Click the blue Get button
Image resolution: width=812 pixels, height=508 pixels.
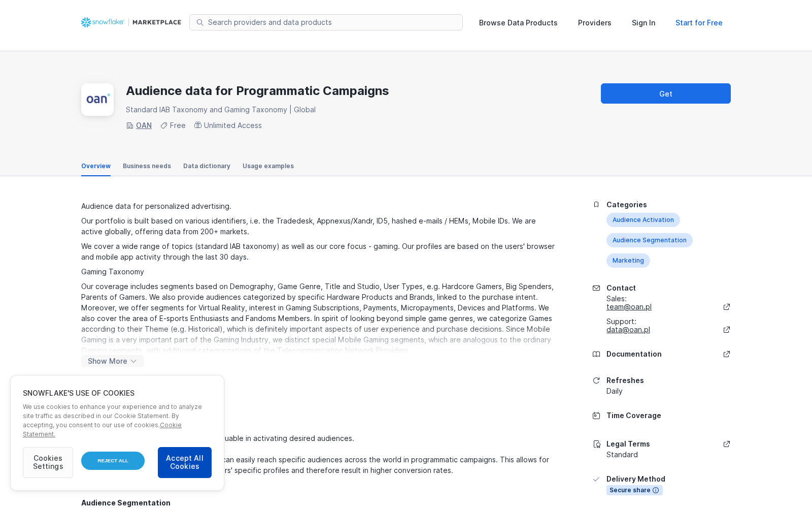click(x=666, y=93)
